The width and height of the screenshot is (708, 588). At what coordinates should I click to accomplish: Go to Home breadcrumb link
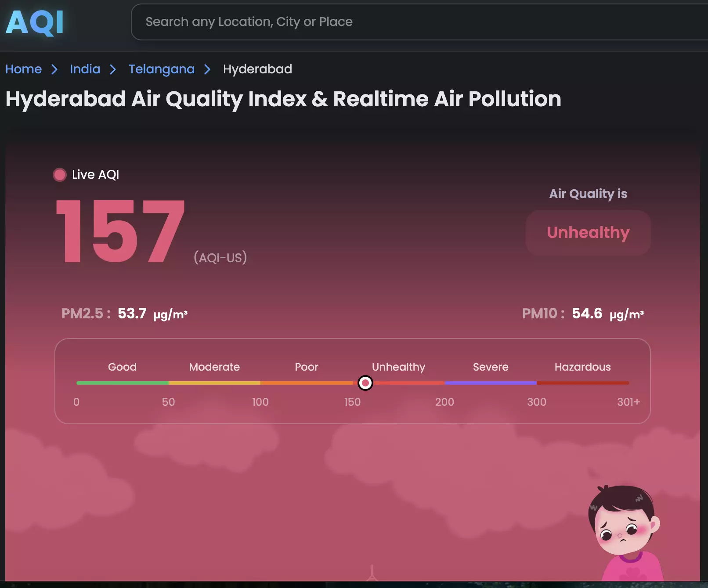coord(24,69)
